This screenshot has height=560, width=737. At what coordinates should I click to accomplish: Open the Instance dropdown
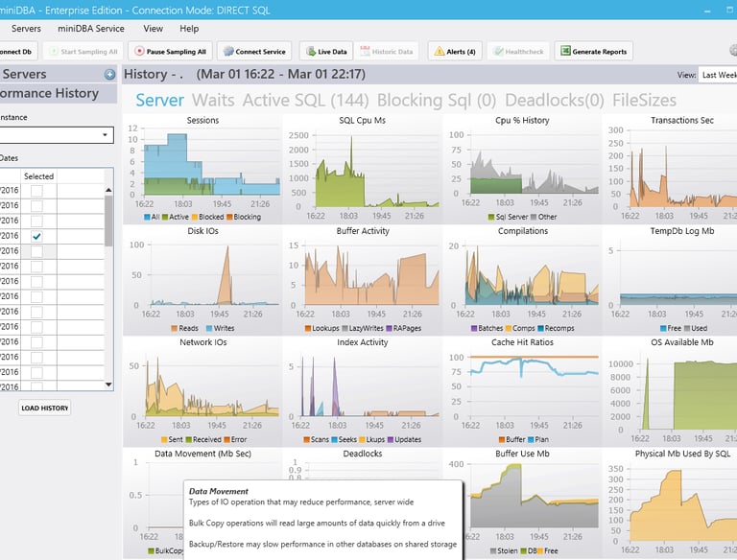tap(57, 135)
